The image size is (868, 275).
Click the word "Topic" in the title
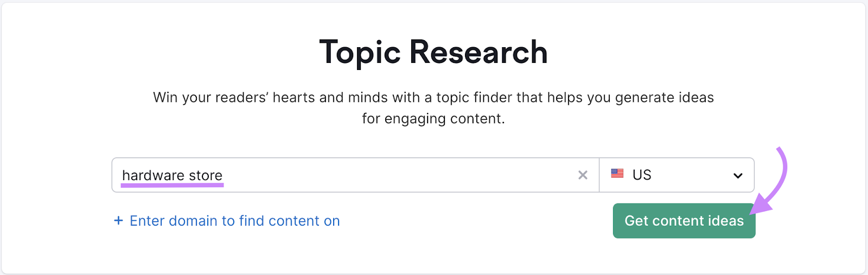pyautogui.click(x=360, y=53)
